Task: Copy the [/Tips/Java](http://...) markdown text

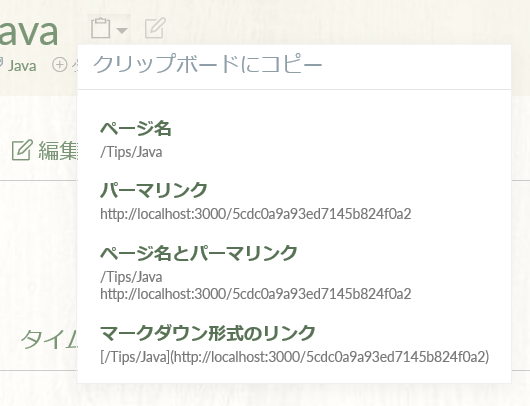Action: point(295,357)
